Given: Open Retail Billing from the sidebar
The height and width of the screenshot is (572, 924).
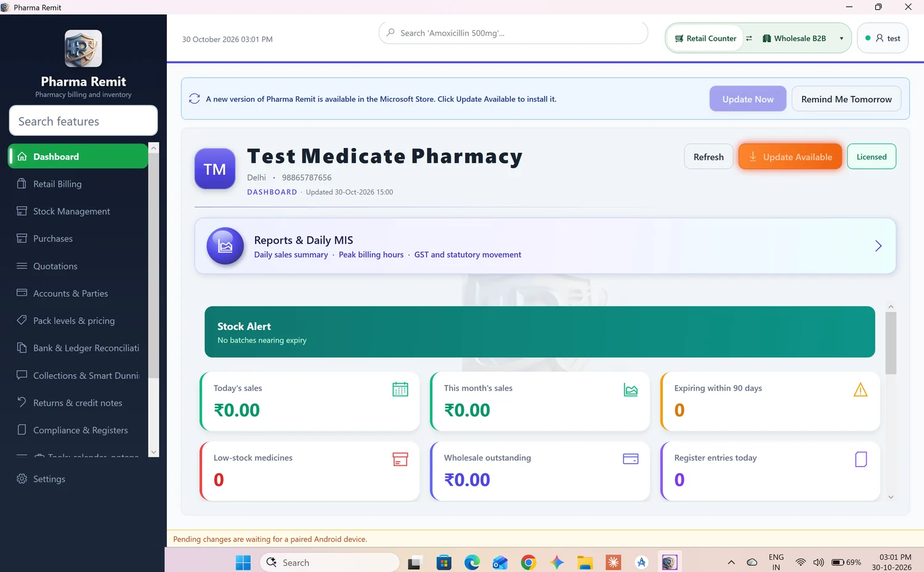Looking at the screenshot, I should (x=78, y=184).
